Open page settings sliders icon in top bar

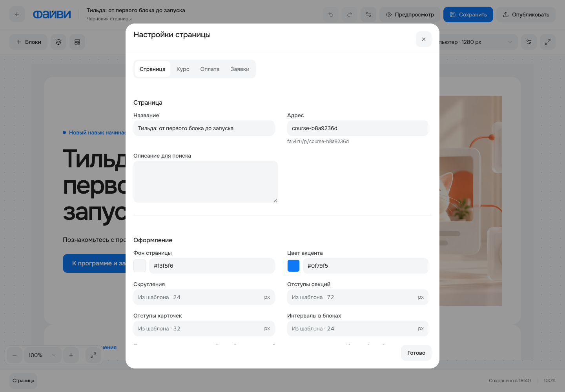pos(368,15)
